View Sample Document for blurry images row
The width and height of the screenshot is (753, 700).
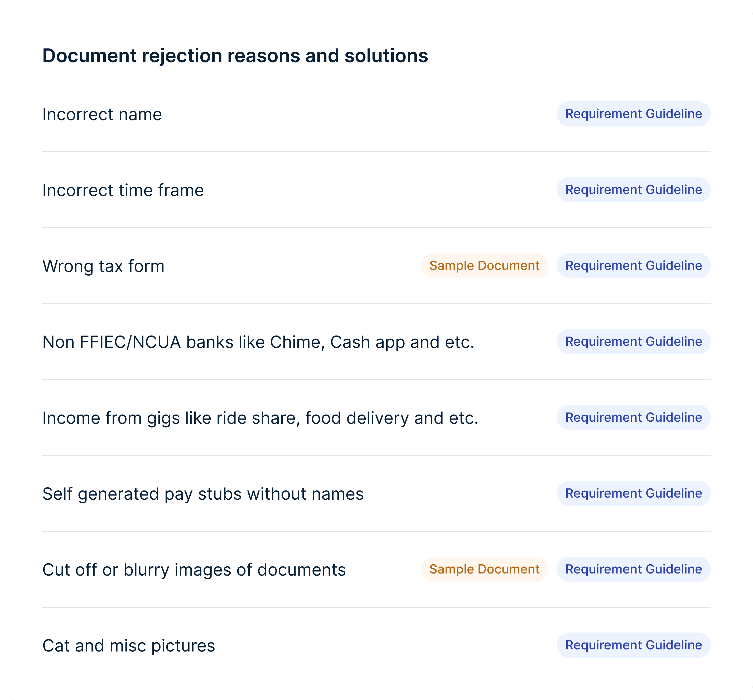tap(484, 569)
